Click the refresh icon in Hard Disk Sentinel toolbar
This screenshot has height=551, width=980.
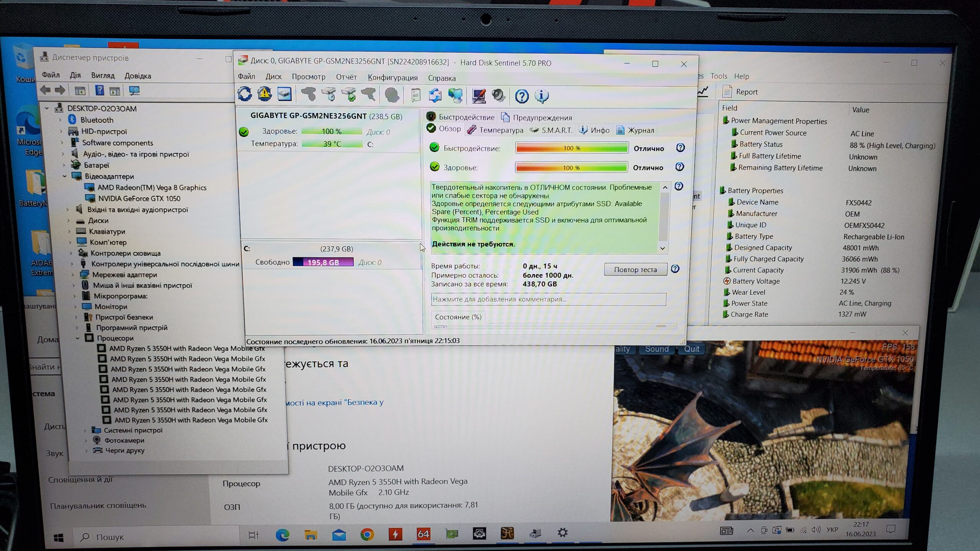click(x=245, y=94)
